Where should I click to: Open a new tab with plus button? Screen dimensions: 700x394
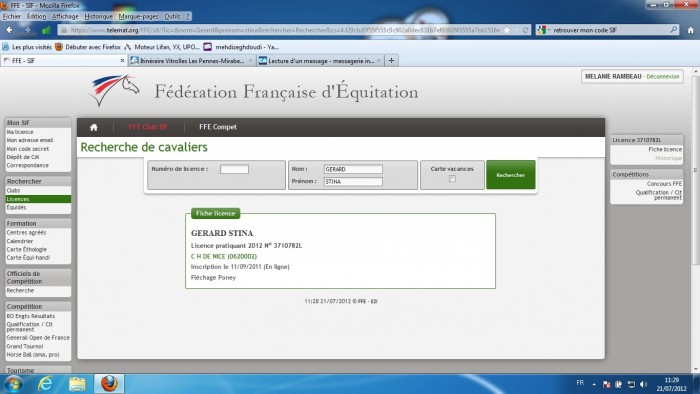coord(392,60)
